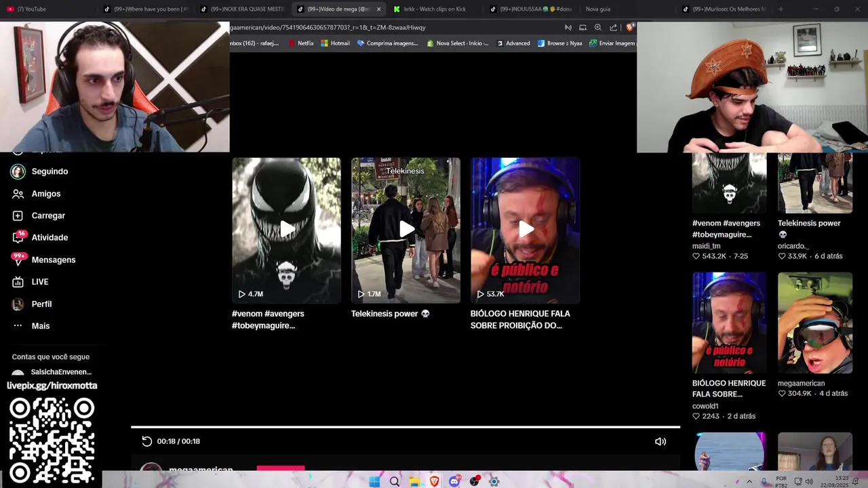The width and height of the screenshot is (868, 488).
Task: Switch to the NOUUSSAA TikTok tab
Action: click(x=532, y=9)
